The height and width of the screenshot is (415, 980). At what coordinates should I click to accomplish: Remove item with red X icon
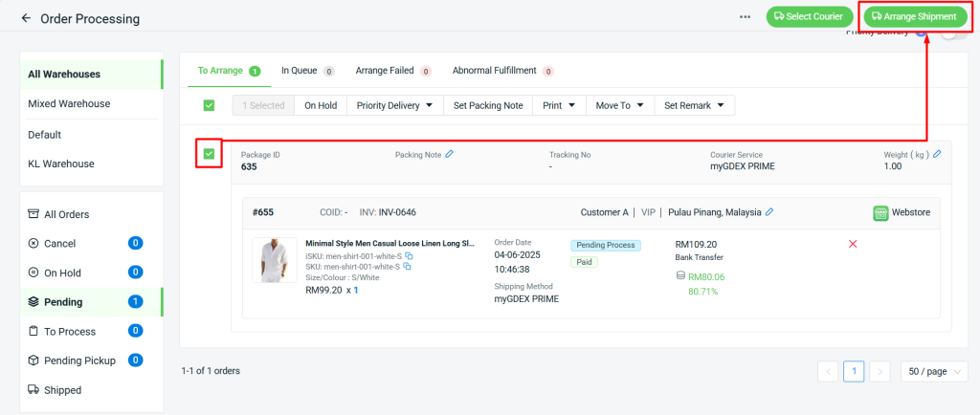coord(853,244)
